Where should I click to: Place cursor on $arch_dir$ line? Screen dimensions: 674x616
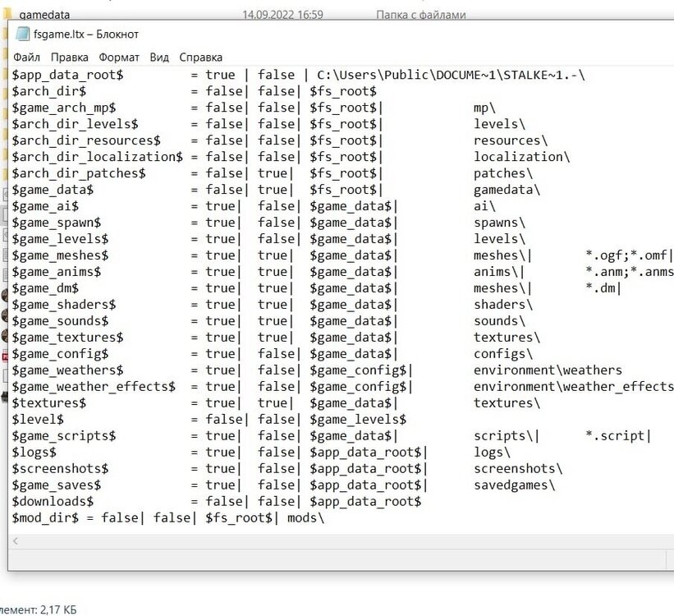click(49, 91)
